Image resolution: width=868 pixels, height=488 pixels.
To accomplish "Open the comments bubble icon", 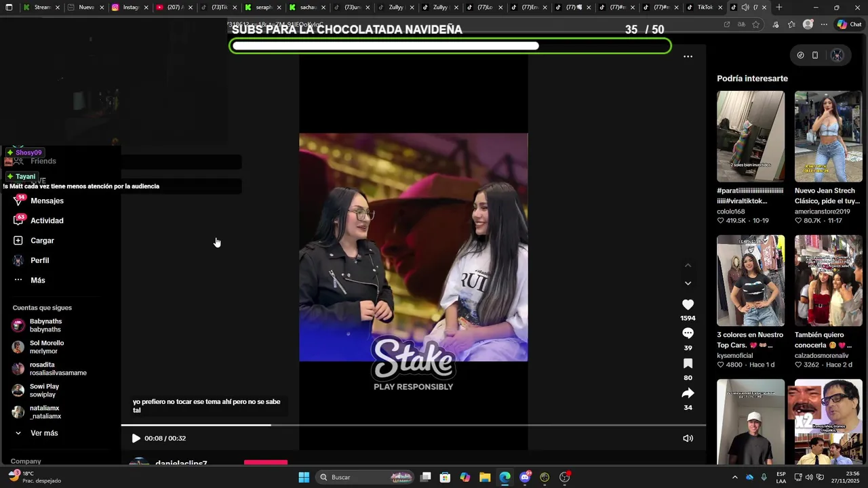I will (688, 333).
